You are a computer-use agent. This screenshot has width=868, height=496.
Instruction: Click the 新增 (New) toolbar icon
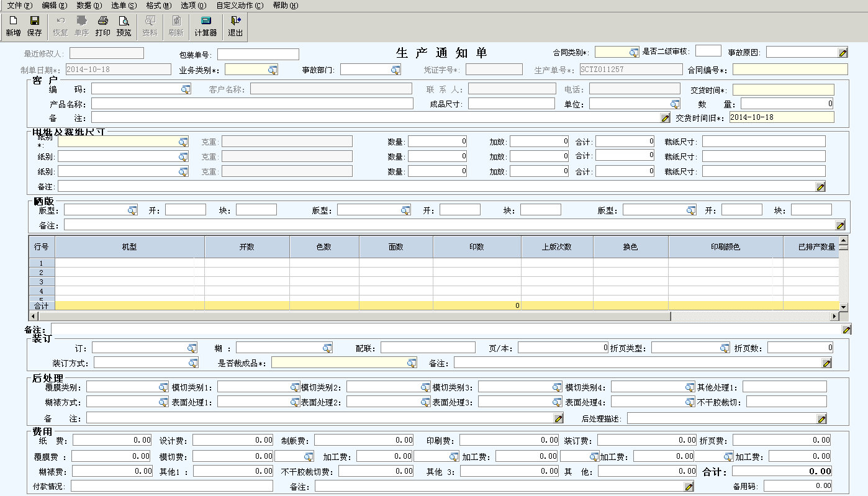pos(13,26)
